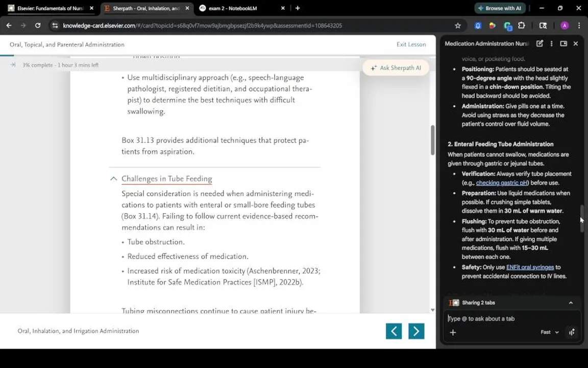
Task: Focus the Type @ to ask input
Action: 512,318
